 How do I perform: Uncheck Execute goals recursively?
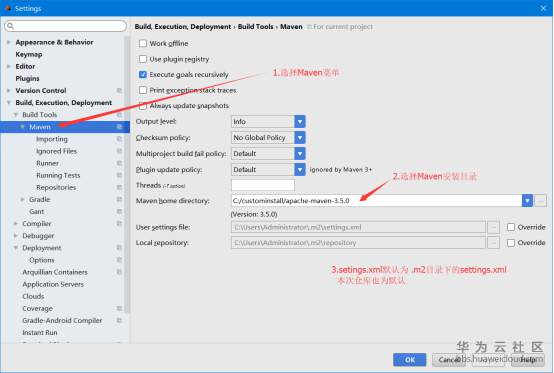(143, 75)
